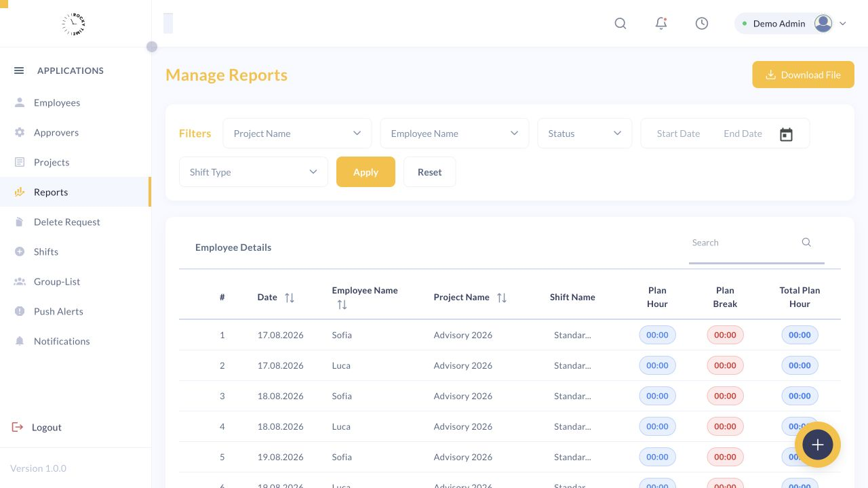This screenshot has height=488, width=868.
Task: Click the Group-List people icon
Action: [20, 281]
